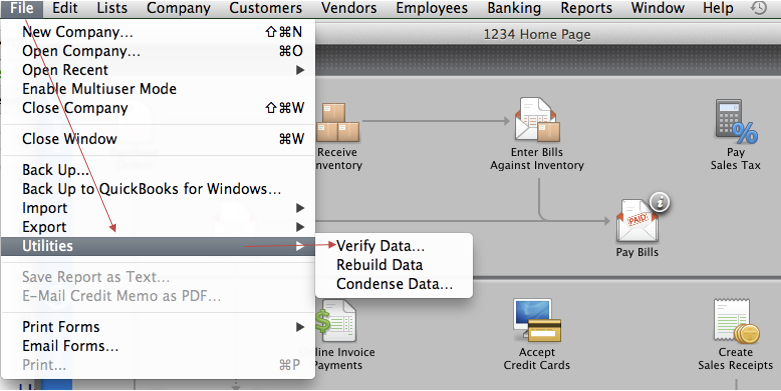781x391 pixels.
Task: Choose Close Window menu item
Action: [158, 138]
